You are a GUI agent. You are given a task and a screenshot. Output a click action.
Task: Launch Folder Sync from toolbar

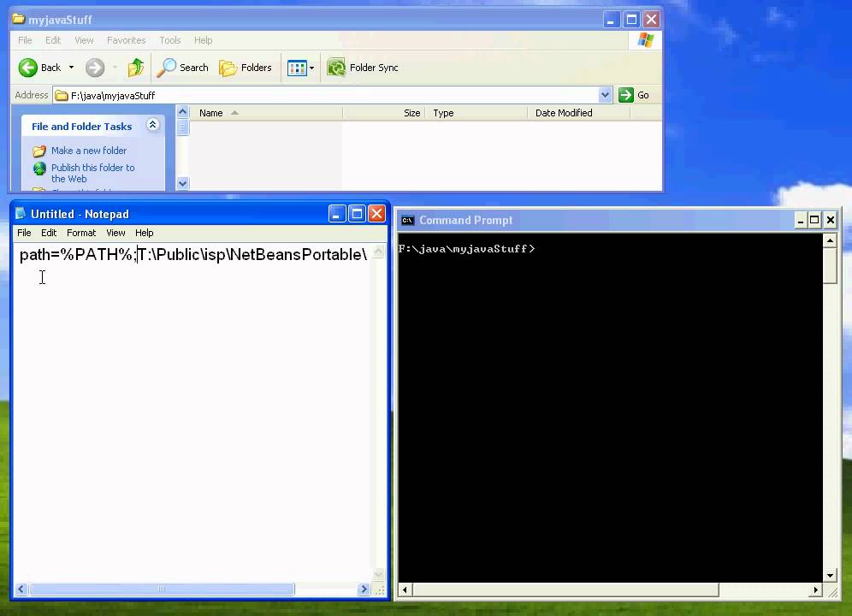pyautogui.click(x=363, y=68)
